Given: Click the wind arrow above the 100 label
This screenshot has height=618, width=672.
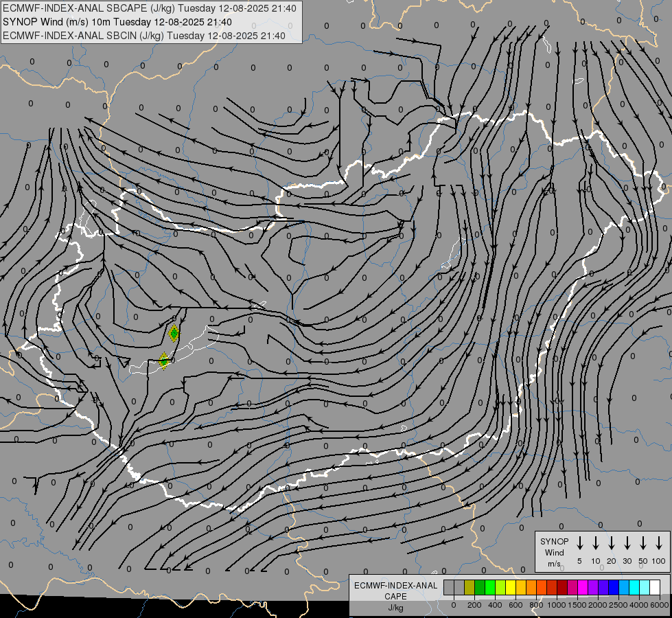Looking at the screenshot, I should (659, 543).
